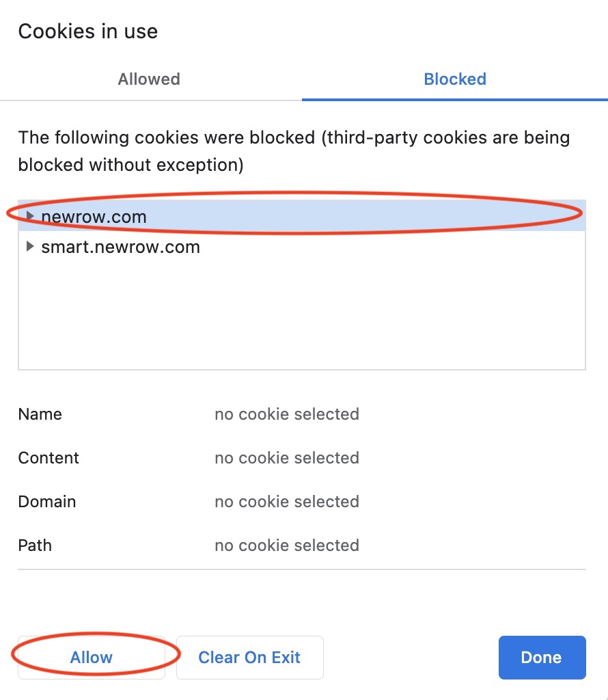Image resolution: width=608 pixels, height=700 pixels.
Task: Select the newrow.com entry text
Action: click(94, 217)
